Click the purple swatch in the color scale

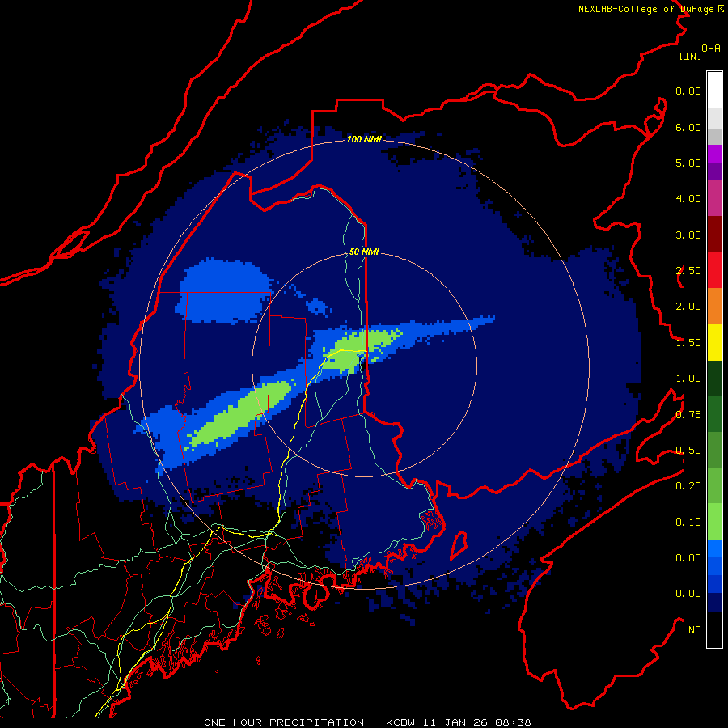pos(714,154)
